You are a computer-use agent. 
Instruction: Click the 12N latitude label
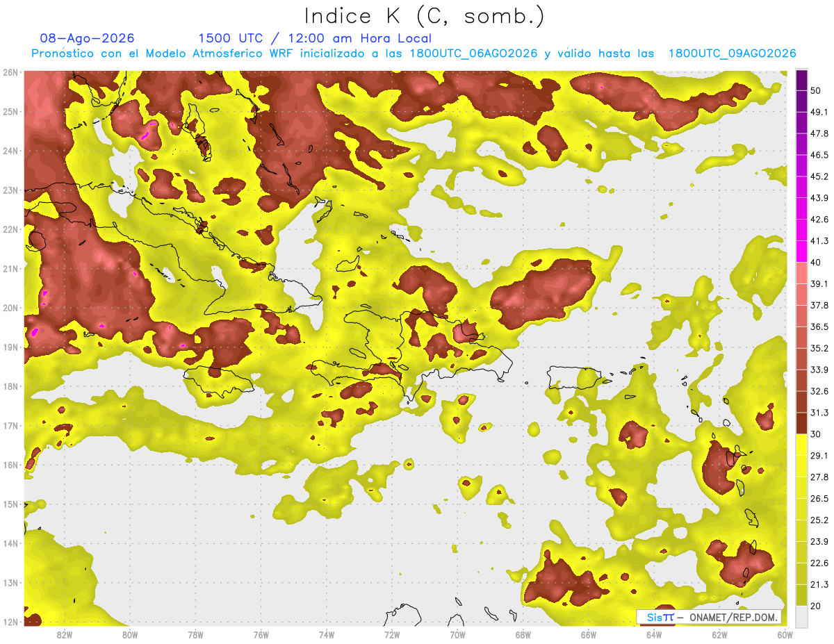(10, 622)
